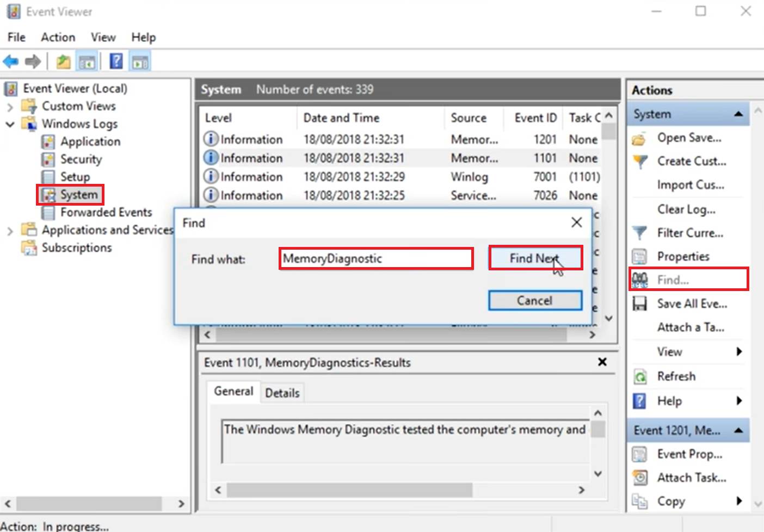
Task: Select the Create Custom View funnel icon
Action: (x=639, y=161)
